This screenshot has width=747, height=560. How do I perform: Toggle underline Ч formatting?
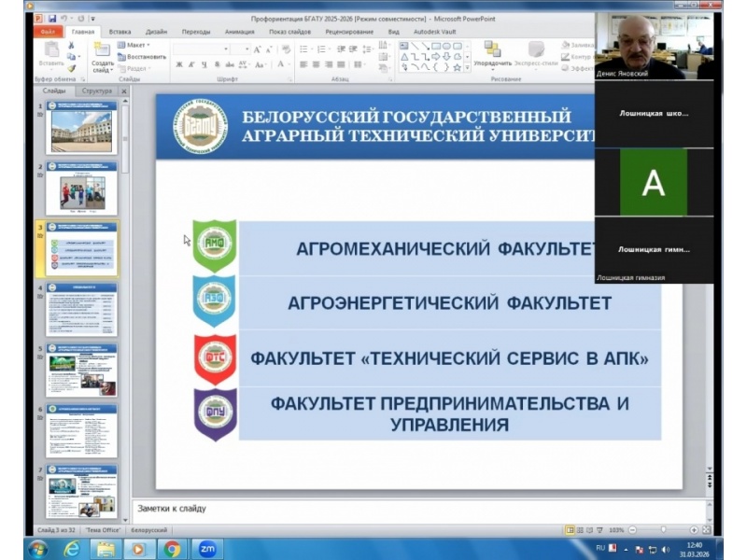(204, 65)
